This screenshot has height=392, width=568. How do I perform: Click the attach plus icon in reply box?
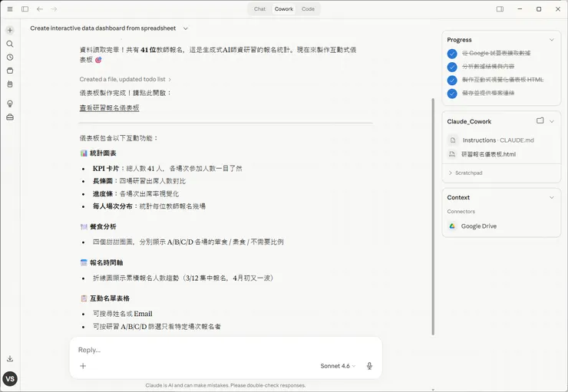pos(83,366)
